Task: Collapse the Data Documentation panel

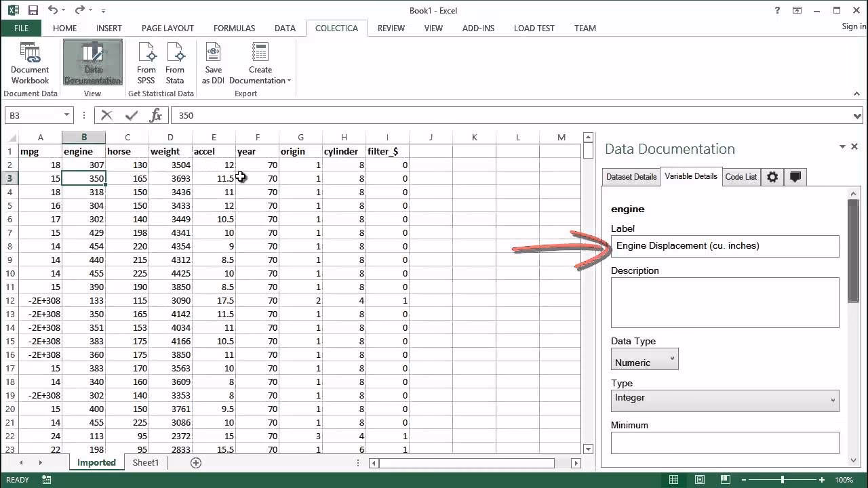Action: pyautogui.click(x=842, y=146)
